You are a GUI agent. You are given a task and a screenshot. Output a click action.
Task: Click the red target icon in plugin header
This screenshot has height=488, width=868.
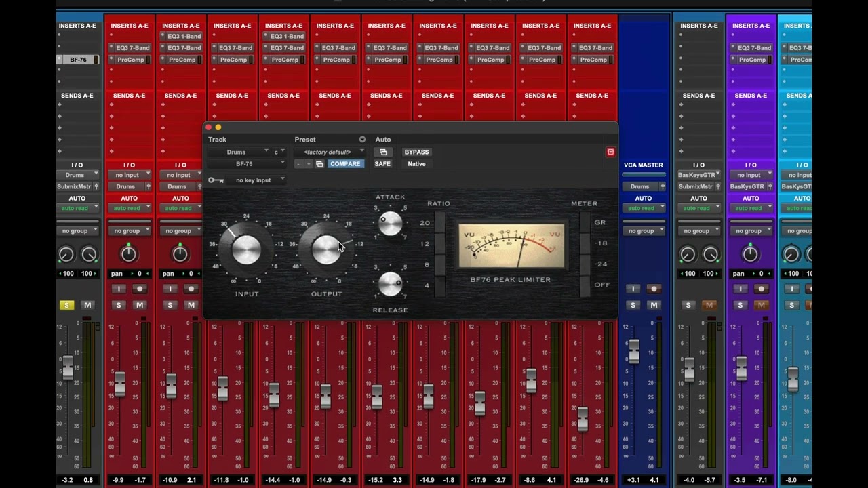610,152
